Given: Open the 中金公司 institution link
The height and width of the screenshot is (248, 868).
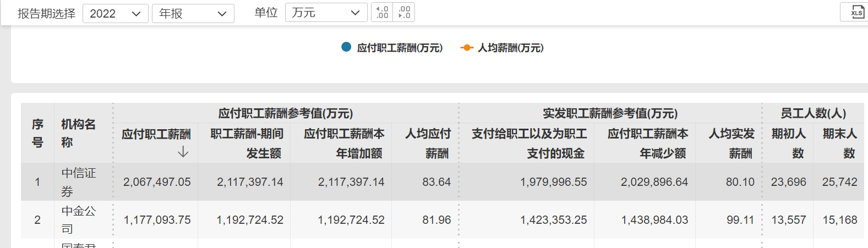Looking at the screenshot, I should 79,219.
